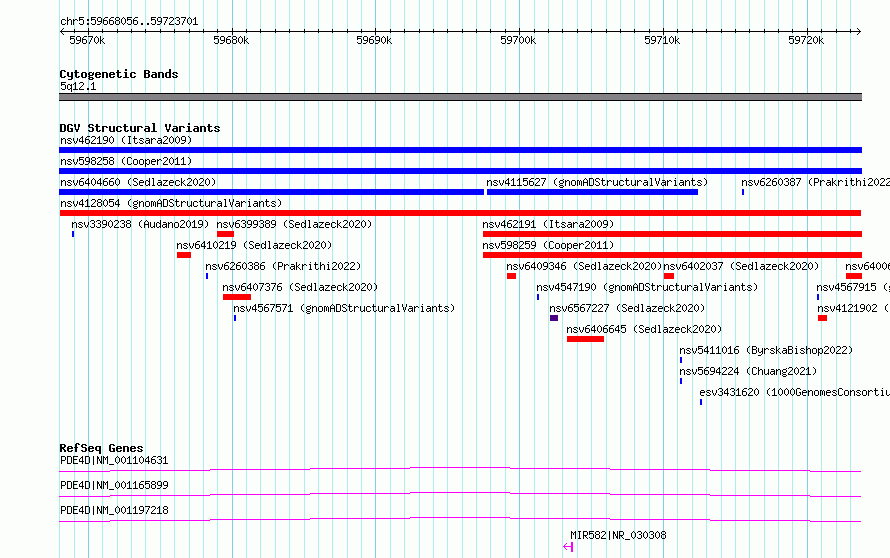
Task: Click the chr5:59668056..59723701 coordinate label
Action: pyautogui.click(x=129, y=22)
